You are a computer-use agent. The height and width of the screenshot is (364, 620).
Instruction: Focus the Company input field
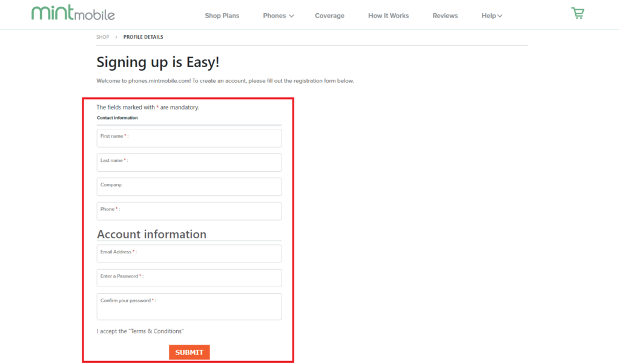coord(189,187)
